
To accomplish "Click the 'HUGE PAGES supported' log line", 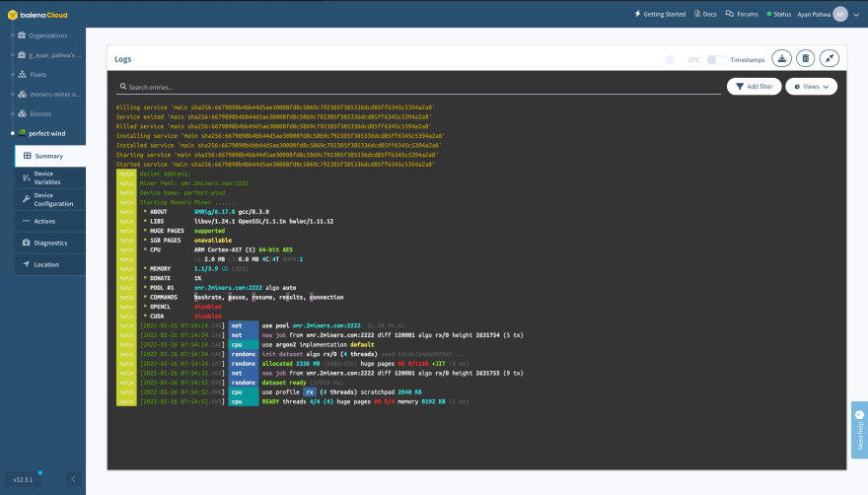I will [x=183, y=231].
